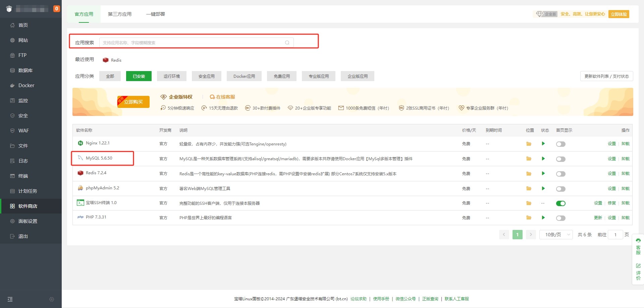The image size is (644, 308).
Task: Click the phpMyAdmin logo icon in list
Action: point(80,188)
